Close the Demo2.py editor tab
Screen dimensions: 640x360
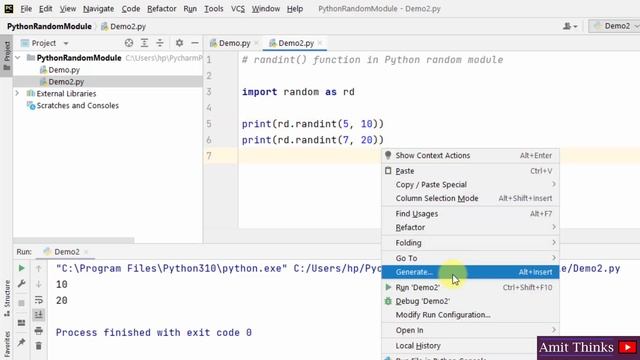coord(320,43)
